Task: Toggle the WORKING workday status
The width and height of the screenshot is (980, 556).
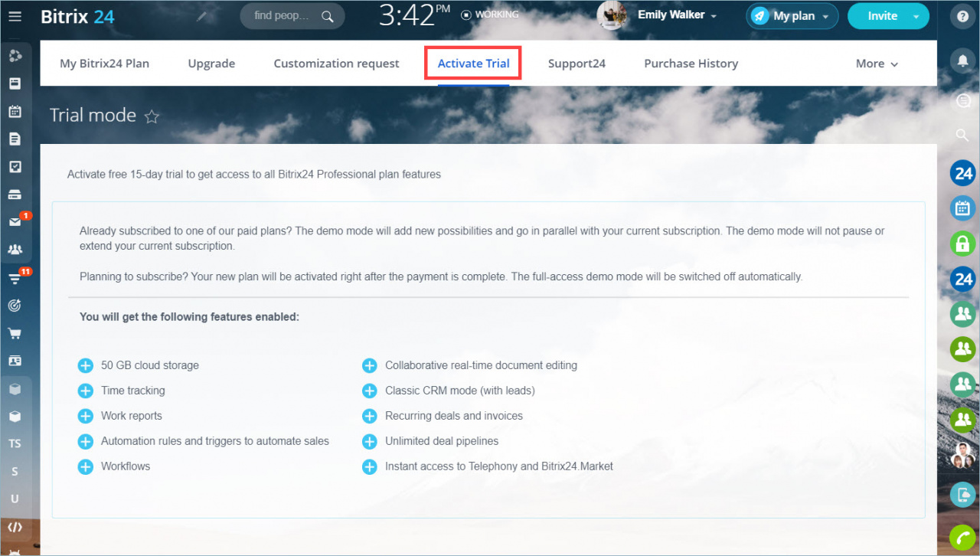Action: [489, 15]
